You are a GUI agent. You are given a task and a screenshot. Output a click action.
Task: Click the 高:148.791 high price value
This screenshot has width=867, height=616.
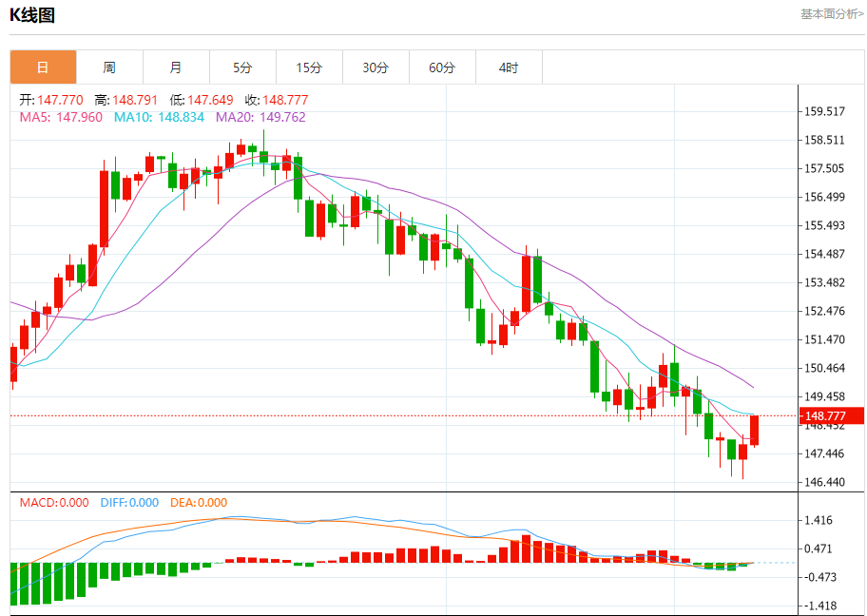point(126,100)
